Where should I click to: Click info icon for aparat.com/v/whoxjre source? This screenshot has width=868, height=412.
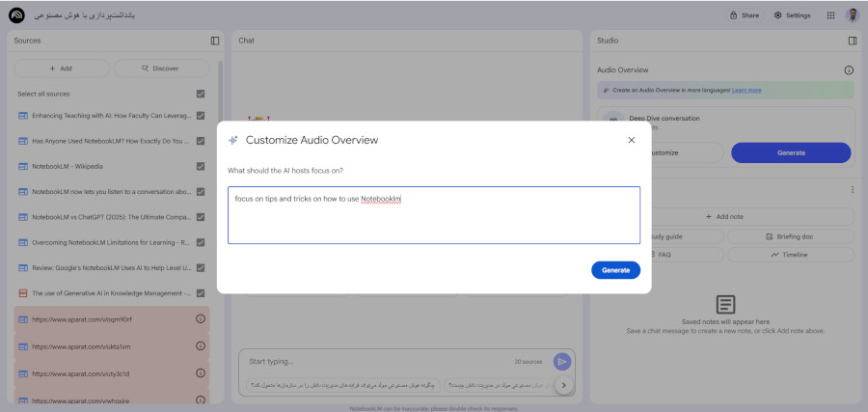(201, 399)
